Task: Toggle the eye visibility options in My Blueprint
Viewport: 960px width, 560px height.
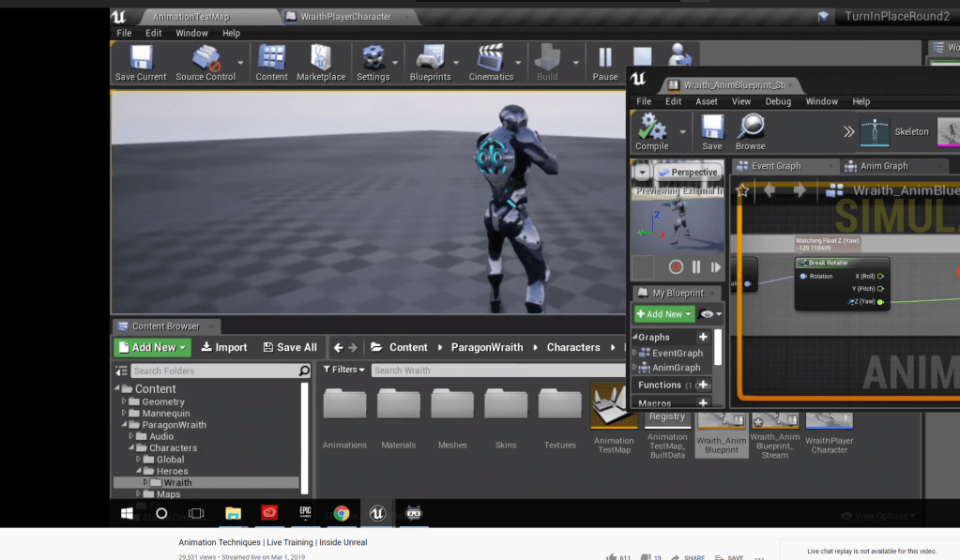Action: click(x=707, y=314)
